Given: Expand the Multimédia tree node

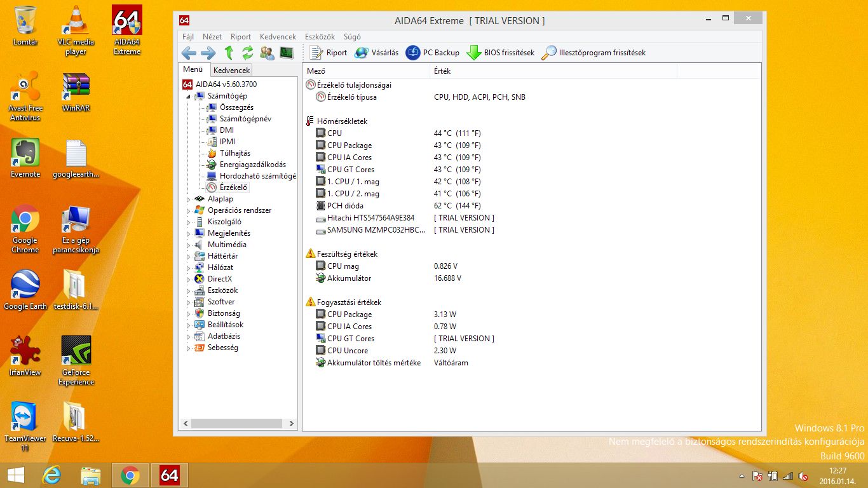Looking at the screenshot, I should [187, 245].
